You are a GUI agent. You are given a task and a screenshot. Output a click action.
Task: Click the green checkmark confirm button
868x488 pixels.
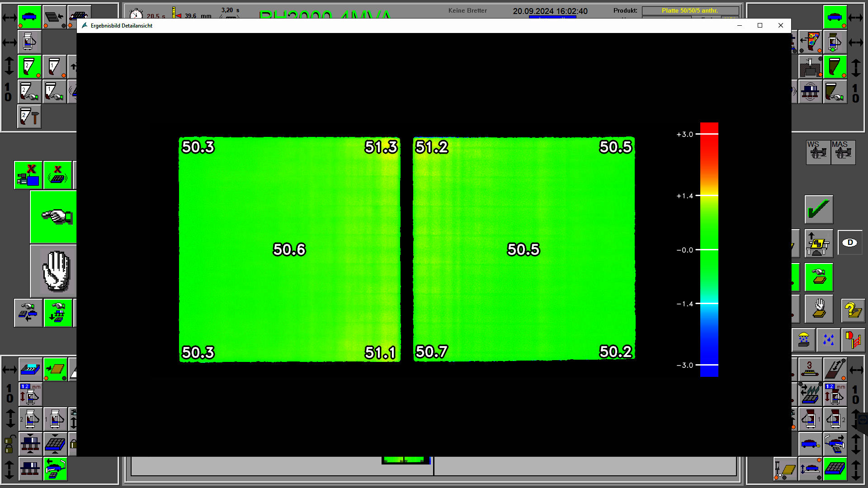pos(819,209)
